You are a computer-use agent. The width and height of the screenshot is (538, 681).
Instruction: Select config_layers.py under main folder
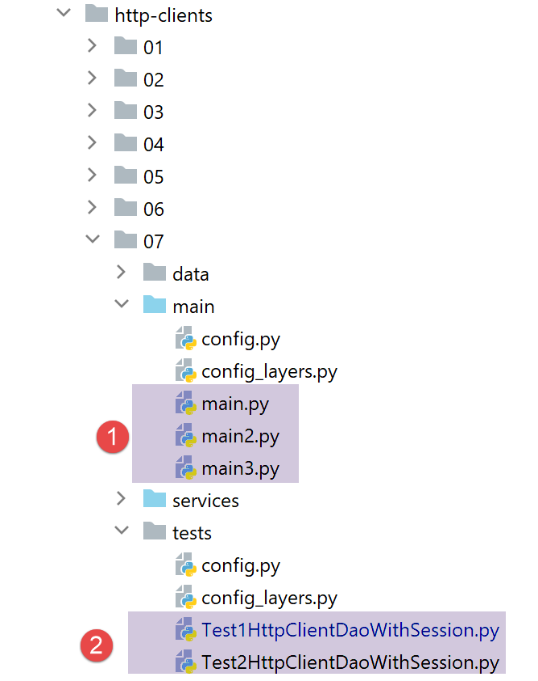(x=269, y=372)
